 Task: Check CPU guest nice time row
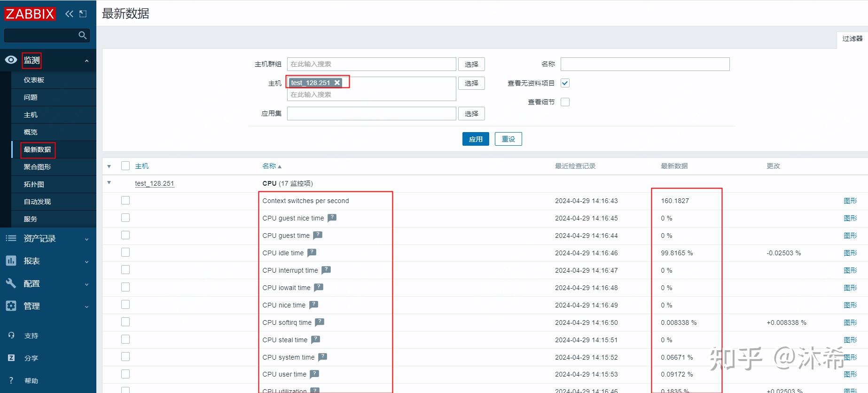[125, 218]
